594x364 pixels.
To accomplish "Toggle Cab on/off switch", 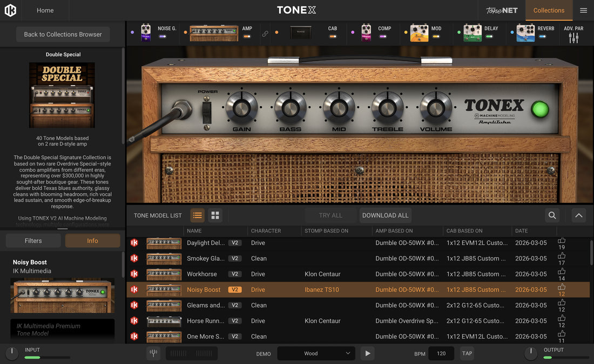I will coord(333,37).
